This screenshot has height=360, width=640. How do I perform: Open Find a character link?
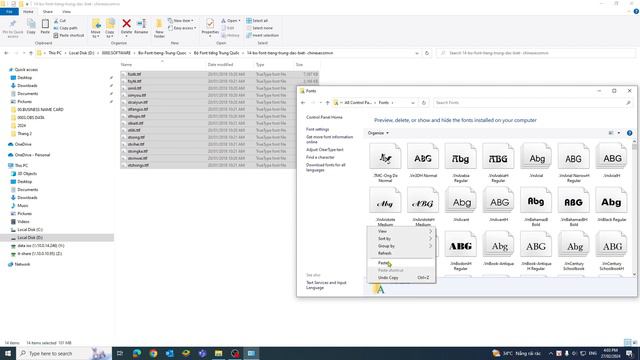point(320,157)
